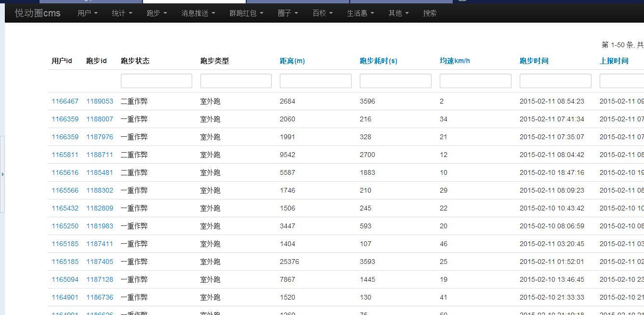The image size is (644, 315).
Task: Sort by 跑步时间 column header
Action: 534,61
